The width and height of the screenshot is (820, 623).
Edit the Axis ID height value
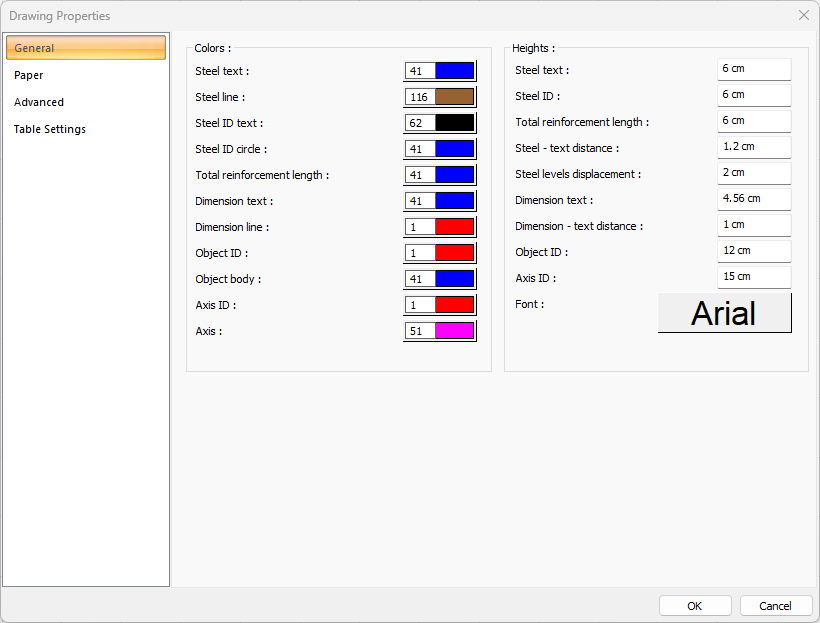[x=754, y=277]
